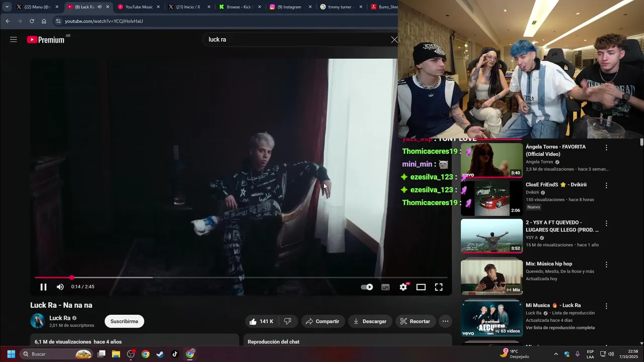
Task: Open Mix: Música hip hop title
Action: tap(549, 264)
